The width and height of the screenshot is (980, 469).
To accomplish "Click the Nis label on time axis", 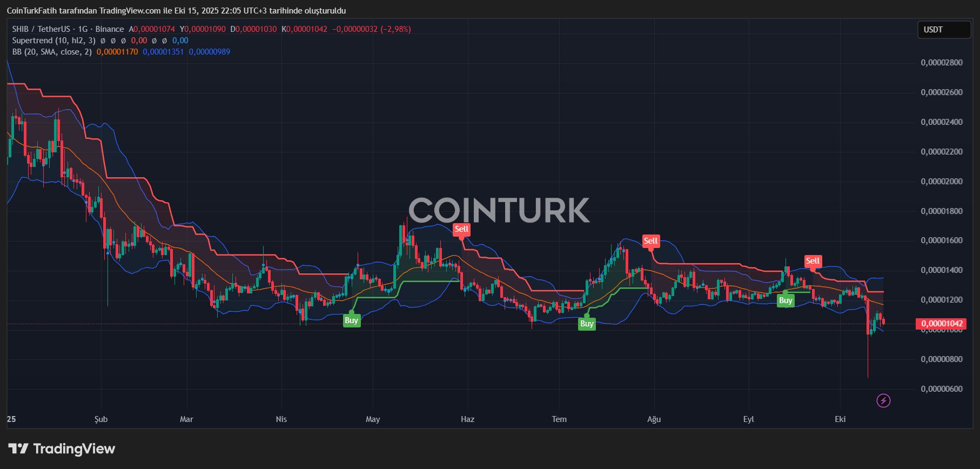I will [x=281, y=419].
